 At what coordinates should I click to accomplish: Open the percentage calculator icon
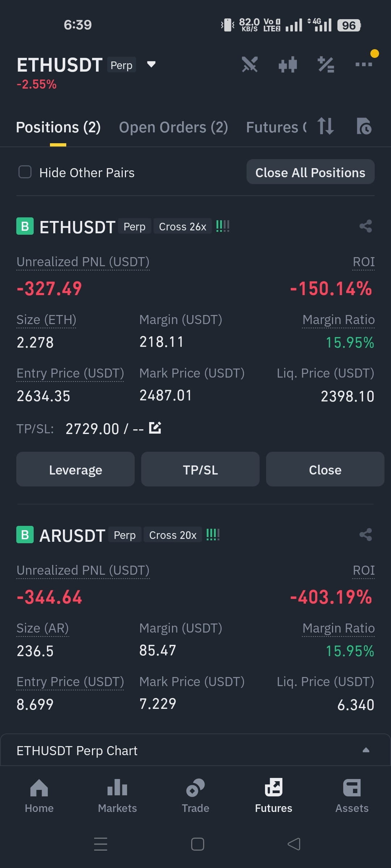point(326,65)
